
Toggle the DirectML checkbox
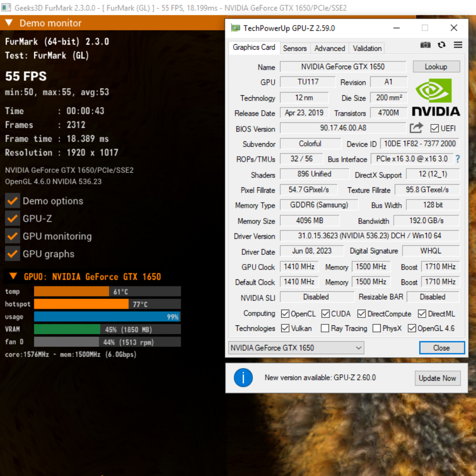[x=422, y=314]
